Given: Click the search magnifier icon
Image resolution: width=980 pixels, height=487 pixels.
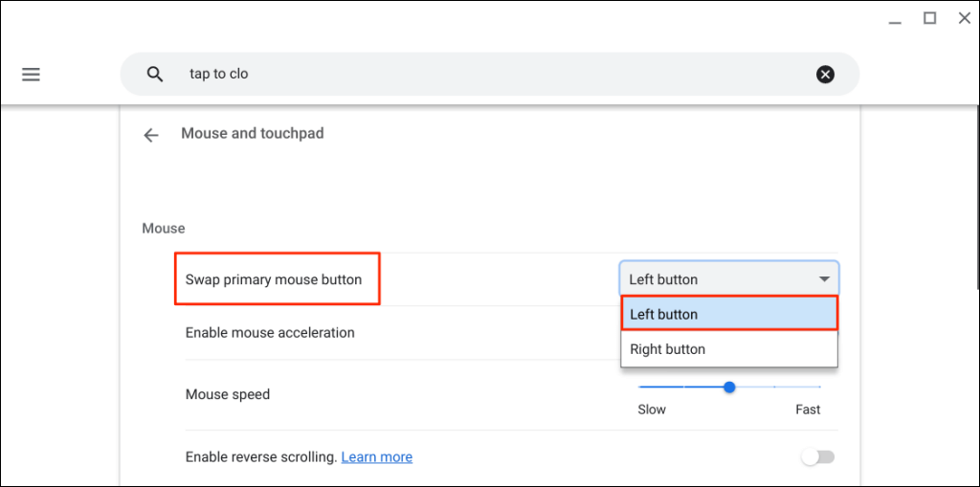Looking at the screenshot, I should click(x=155, y=74).
